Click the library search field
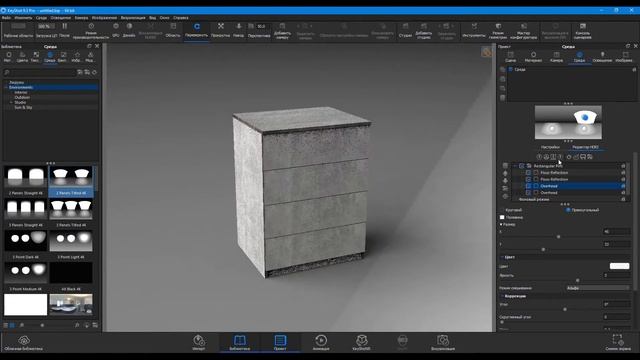The image size is (640, 360). [39, 72]
